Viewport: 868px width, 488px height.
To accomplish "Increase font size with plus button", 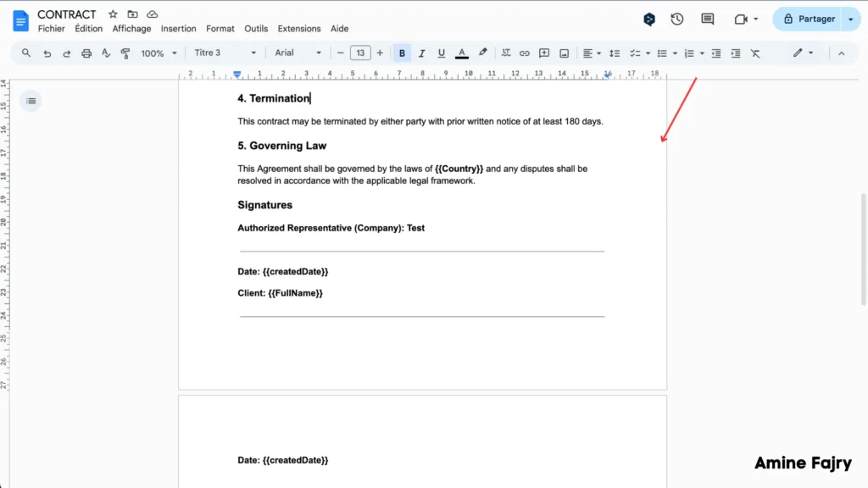I will tap(380, 53).
